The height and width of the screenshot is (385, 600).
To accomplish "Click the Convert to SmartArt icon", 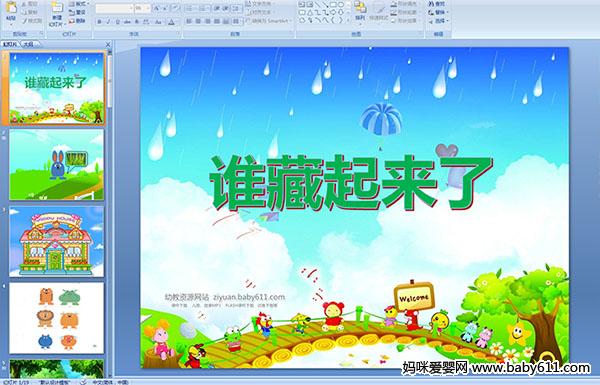I will pos(269,21).
